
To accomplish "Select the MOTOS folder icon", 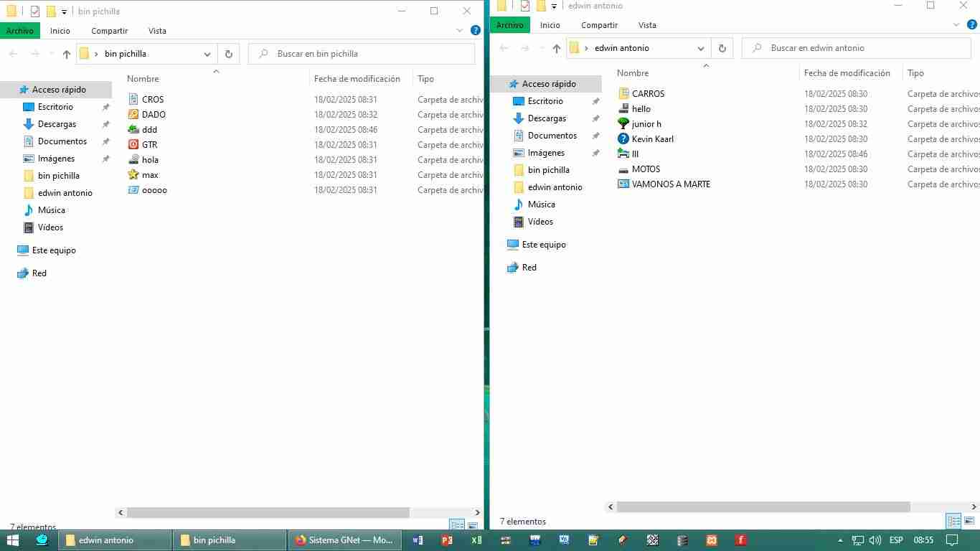I will (623, 169).
